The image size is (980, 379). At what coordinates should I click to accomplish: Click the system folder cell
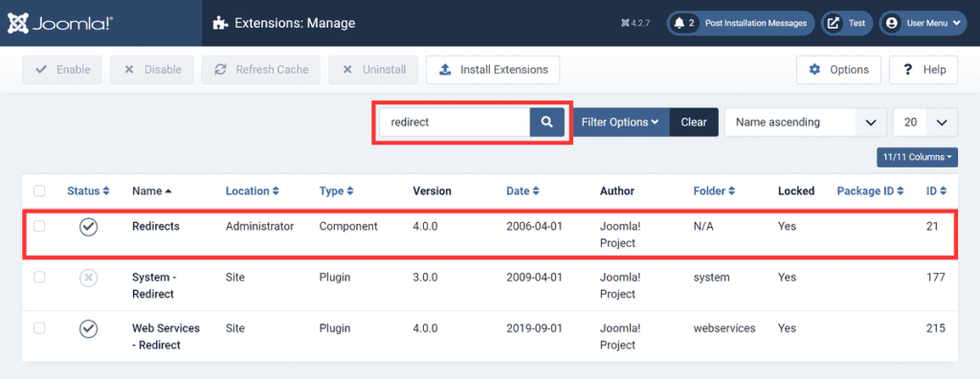tap(711, 277)
